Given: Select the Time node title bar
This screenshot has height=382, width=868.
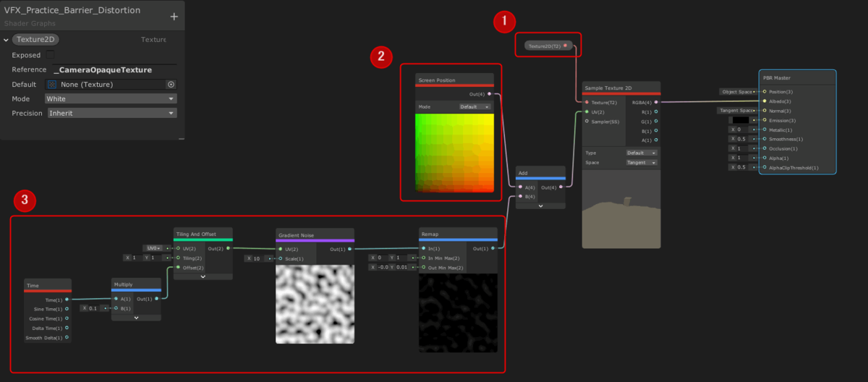Looking at the screenshot, I should click(48, 286).
